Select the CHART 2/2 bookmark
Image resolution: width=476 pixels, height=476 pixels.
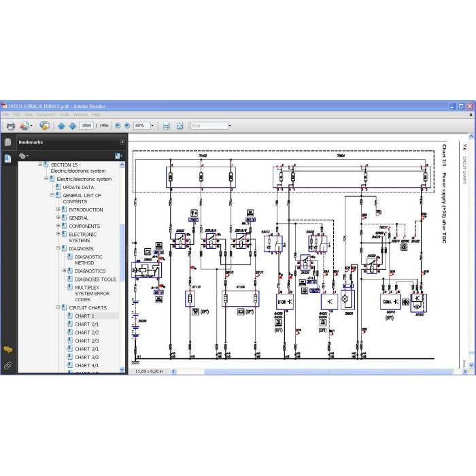pos(87,333)
